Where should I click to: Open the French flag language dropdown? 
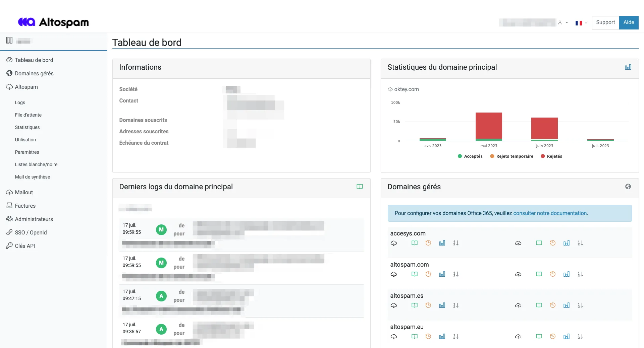click(x=581, y=23)
